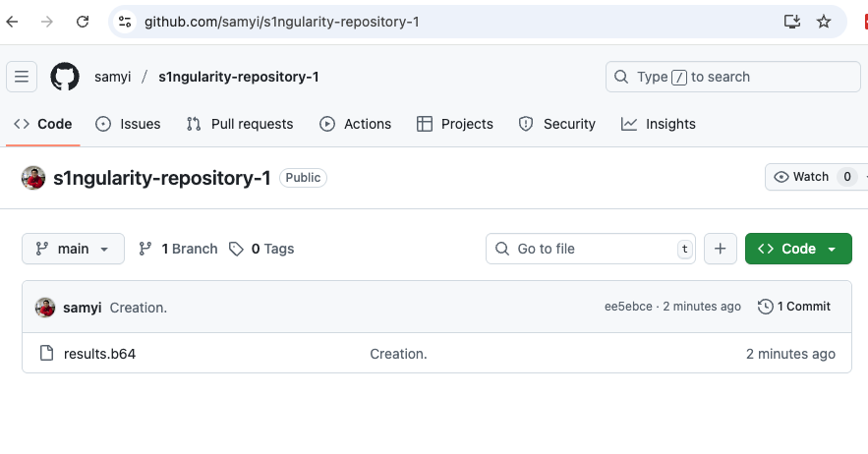Click the browser forward arrow
The width and height of the screenshot is (868, 454).
pos(47,22)
